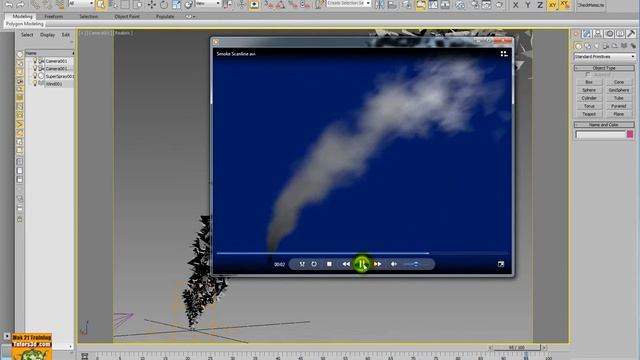Collapse the Name and Color rollout
Viewport: 640px width, 360px height.
604,124
